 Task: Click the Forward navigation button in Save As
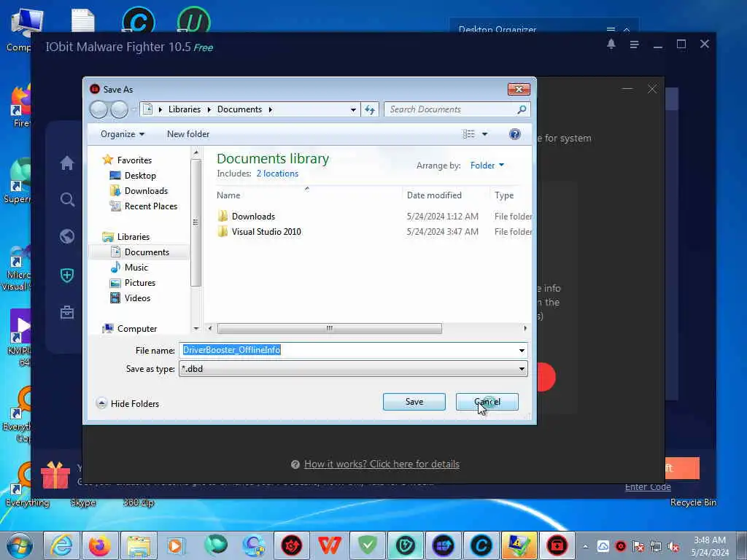pyautogui.click(x=119, y=109)
